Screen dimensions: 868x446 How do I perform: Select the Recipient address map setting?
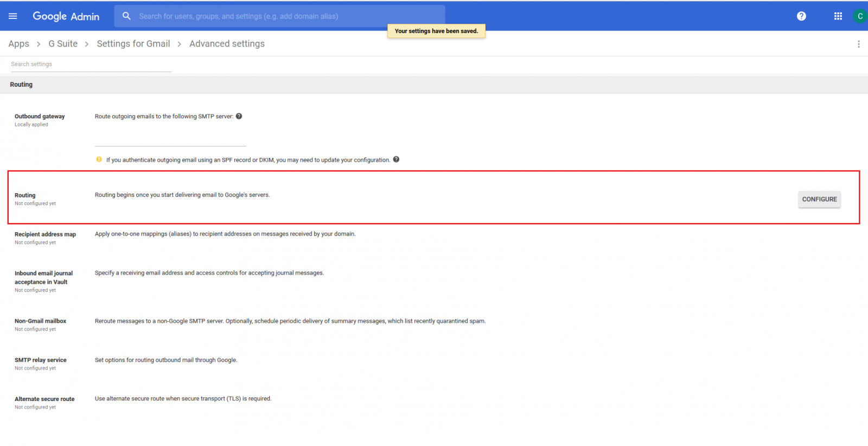click(x=45, y=234)
